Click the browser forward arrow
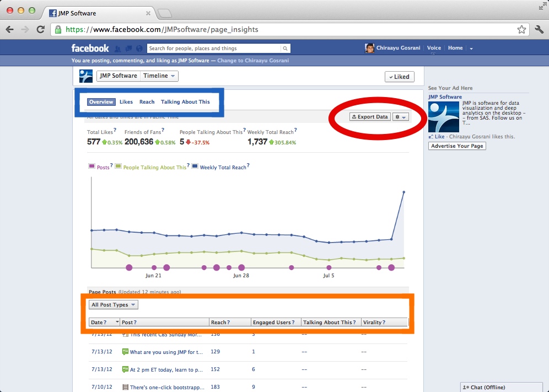This screenshot has width=549, height=392. [x=25, y=29]
